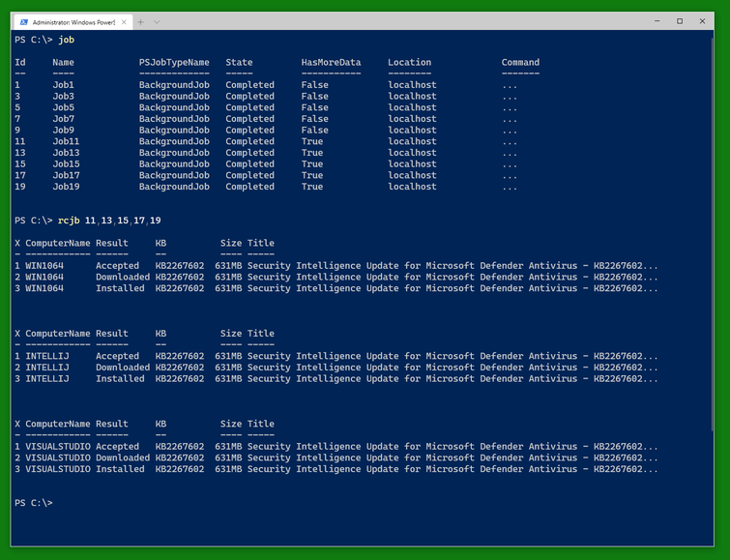730x560 pixels.
Task: Click the last empty 'PS C:\>' prompt
Action: [x=34, y=503]
